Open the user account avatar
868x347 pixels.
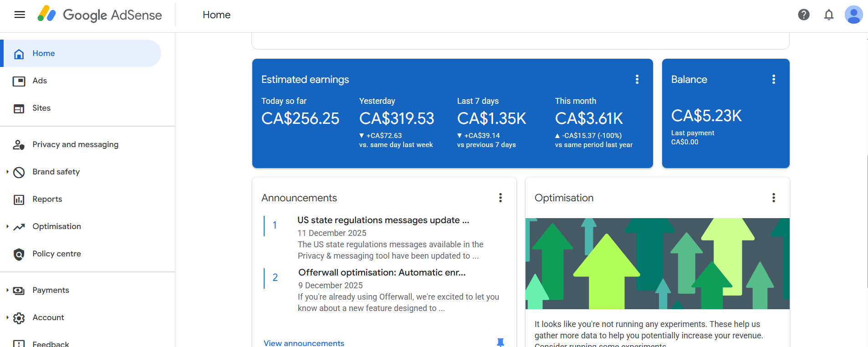[853, 15]
